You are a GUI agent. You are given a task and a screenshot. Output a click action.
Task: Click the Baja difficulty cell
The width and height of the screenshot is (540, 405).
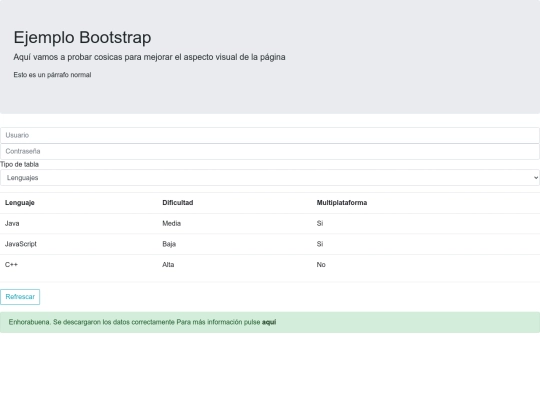169,244
